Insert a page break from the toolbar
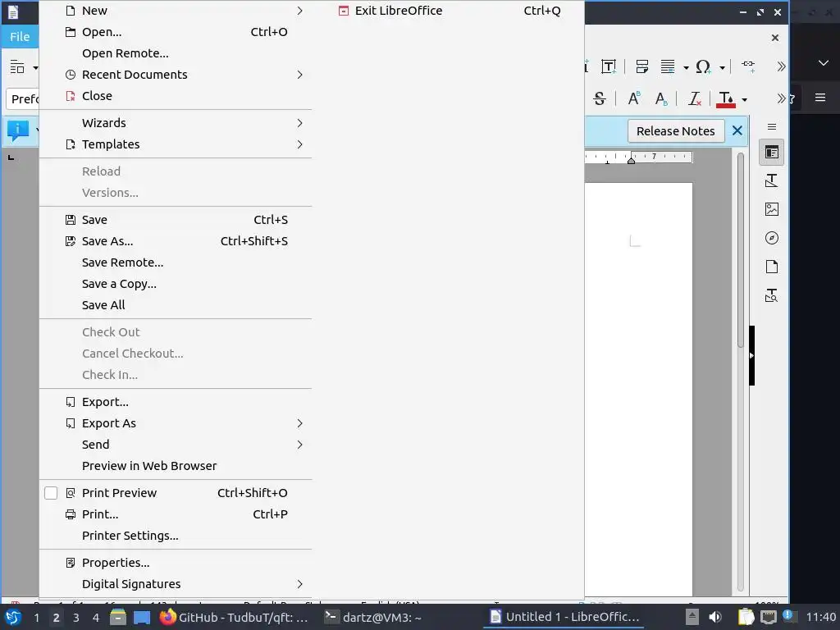Screen dimensions: 840x630 pos(641,67)
